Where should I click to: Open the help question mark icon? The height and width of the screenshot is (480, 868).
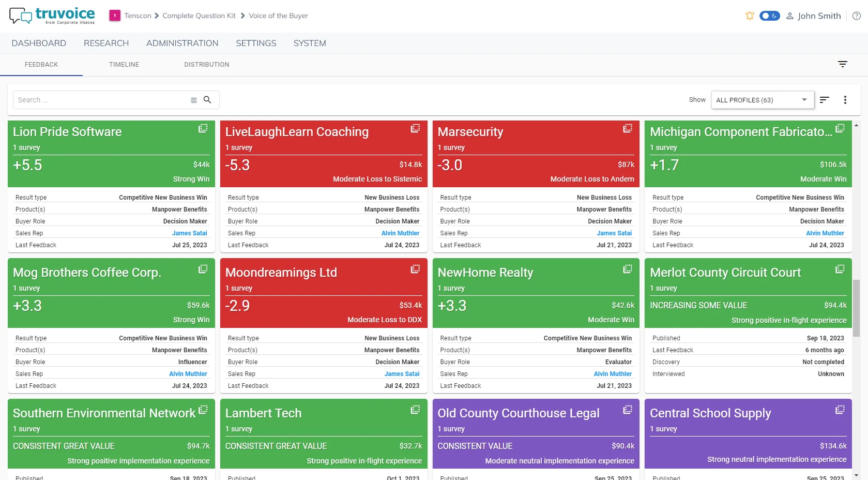click(857, 16)
